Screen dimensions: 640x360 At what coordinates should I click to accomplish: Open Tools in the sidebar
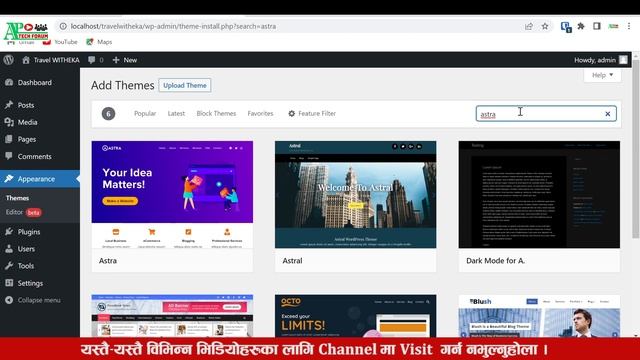coord(40,266)
